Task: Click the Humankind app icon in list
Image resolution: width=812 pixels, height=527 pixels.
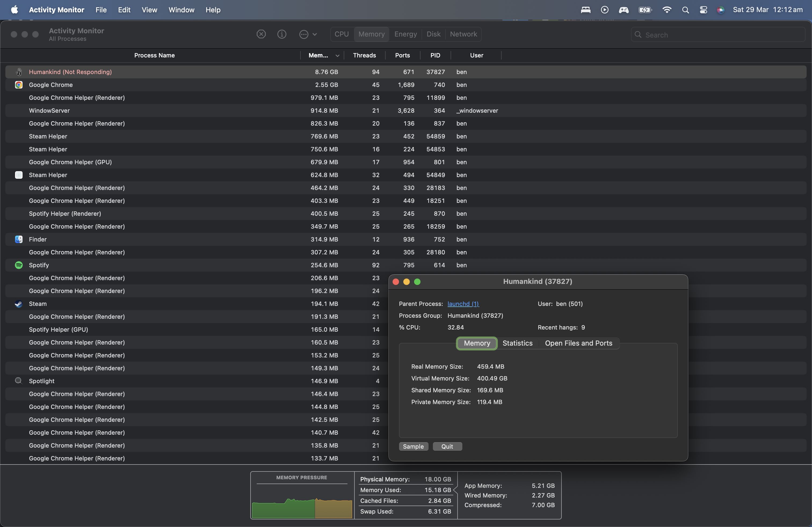Action: coord(19,72)
